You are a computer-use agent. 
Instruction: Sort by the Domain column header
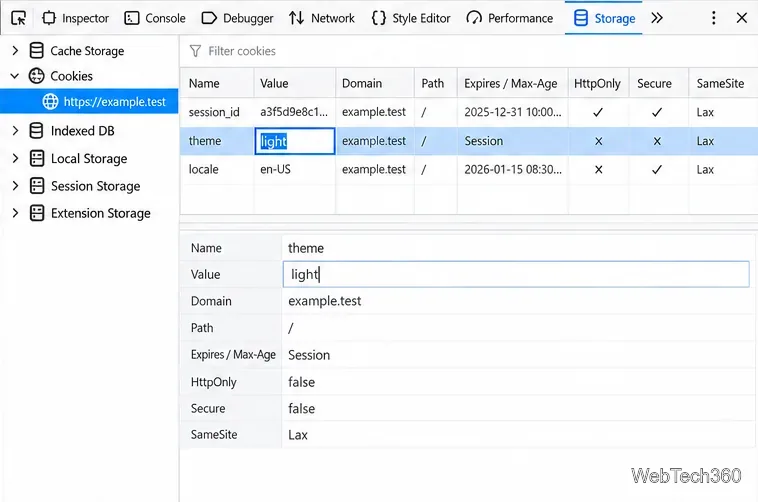click(x=375, y=83)
